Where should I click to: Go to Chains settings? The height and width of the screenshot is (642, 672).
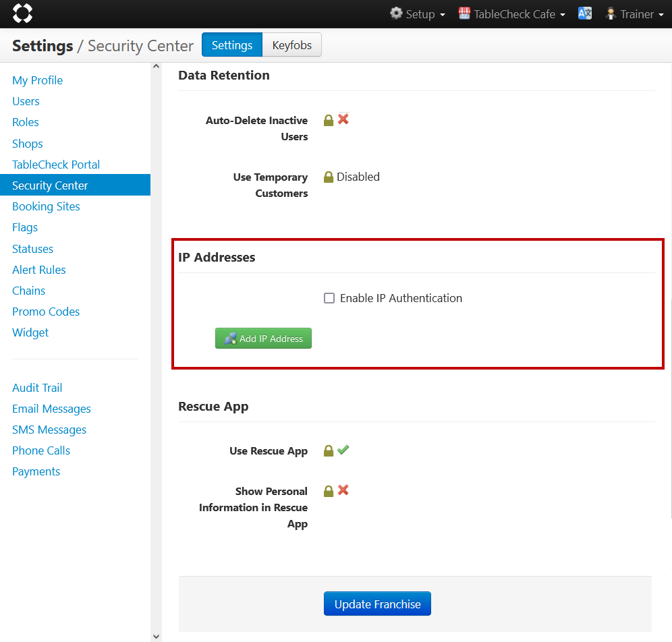point(29,291)
